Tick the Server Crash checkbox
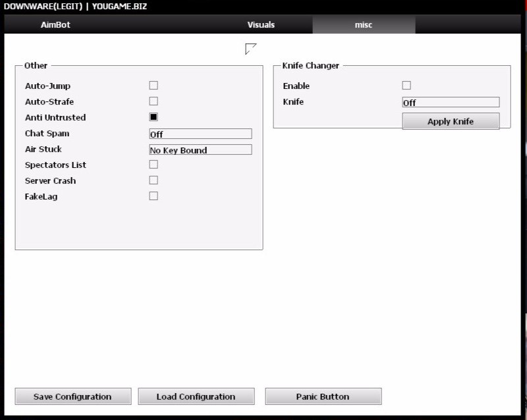527x420 pixels. [x=153, y=180]
